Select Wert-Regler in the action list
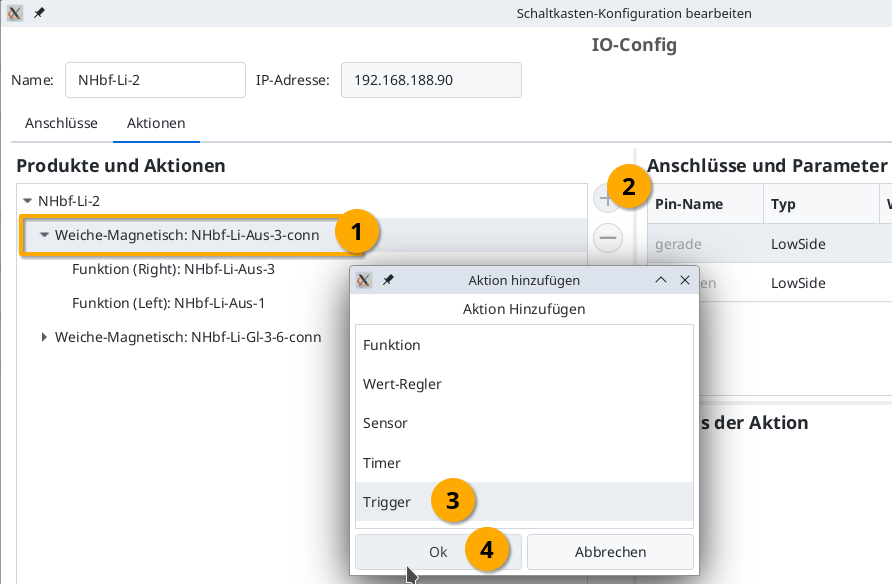This screenshot has width=892, height=584. pyautogui.click(x=402, y=384)
